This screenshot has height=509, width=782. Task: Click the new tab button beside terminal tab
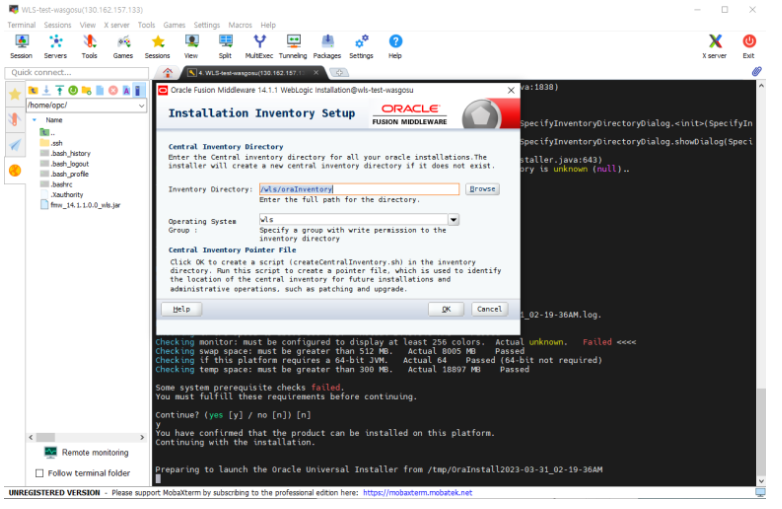340,73
